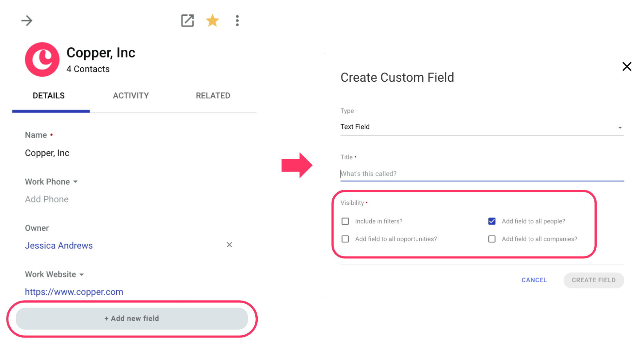Check Add field to all companies
This screenshot has height=347, width=644.
492,239
